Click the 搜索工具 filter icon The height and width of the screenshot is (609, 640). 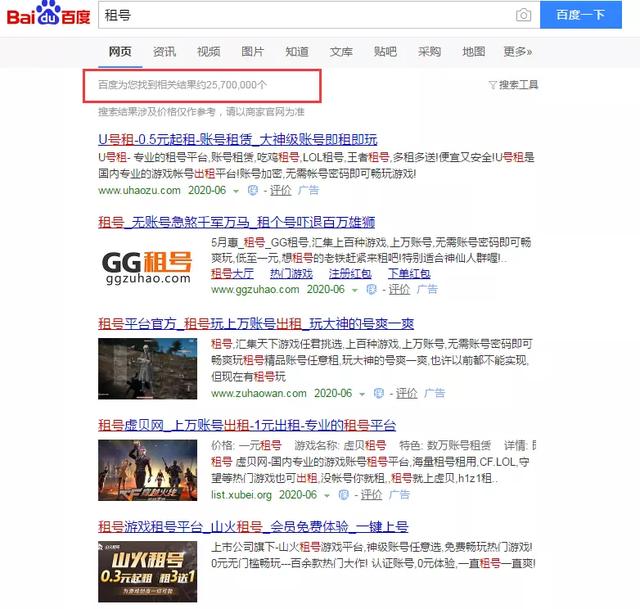[x=493, y=85]
